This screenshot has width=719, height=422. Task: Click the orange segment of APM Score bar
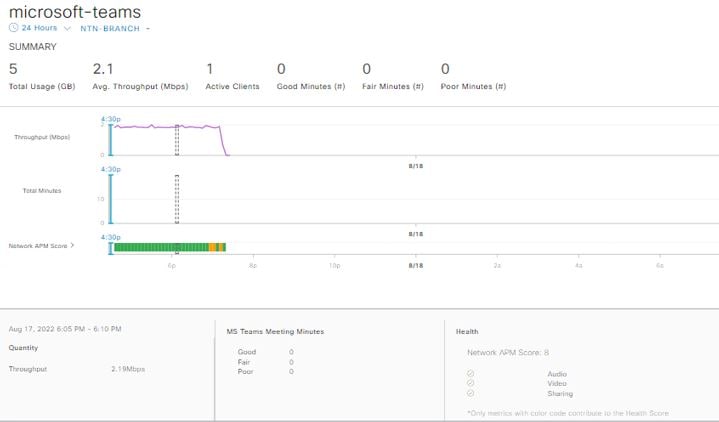(x=212, y=248)
